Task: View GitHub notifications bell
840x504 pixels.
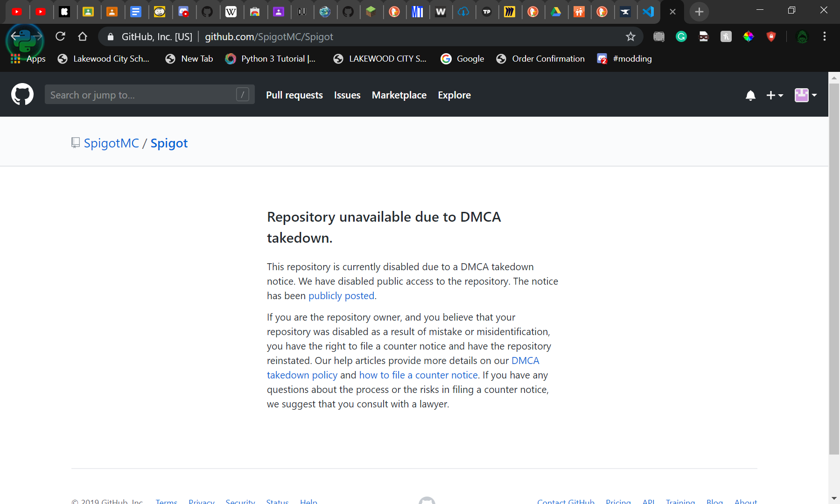Action: tap(750, 95)
